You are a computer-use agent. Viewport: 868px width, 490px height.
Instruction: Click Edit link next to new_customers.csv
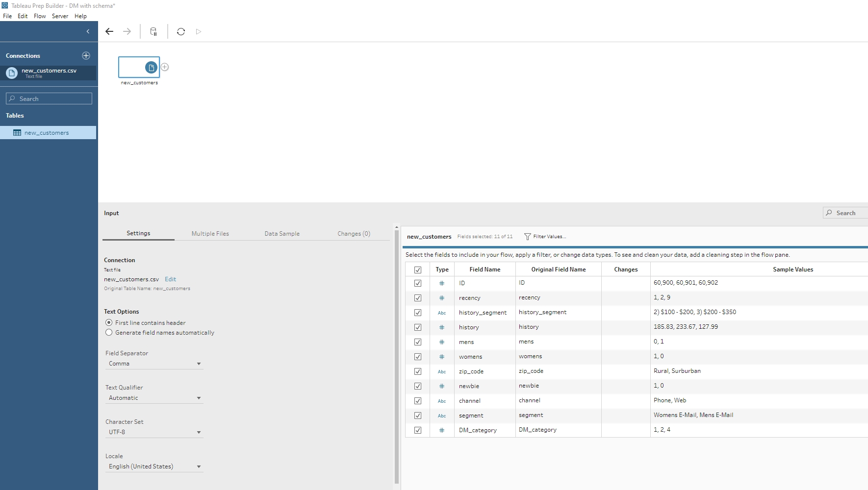(x=170, y=279)
